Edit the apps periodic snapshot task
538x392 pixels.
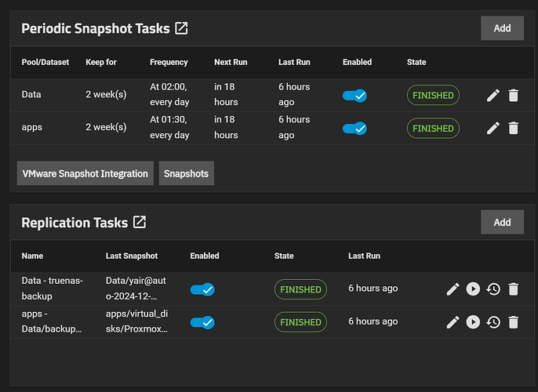(x=493, y=129)
